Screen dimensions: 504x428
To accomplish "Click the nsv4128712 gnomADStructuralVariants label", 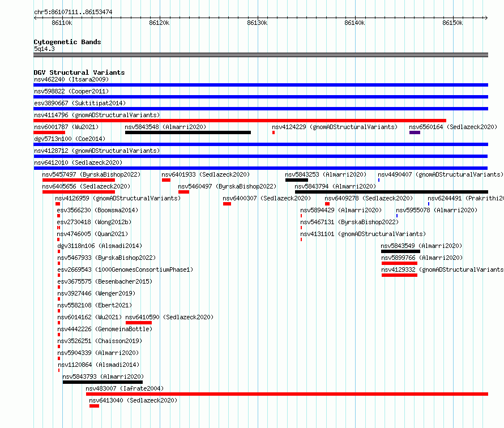I will pos(97,151).
